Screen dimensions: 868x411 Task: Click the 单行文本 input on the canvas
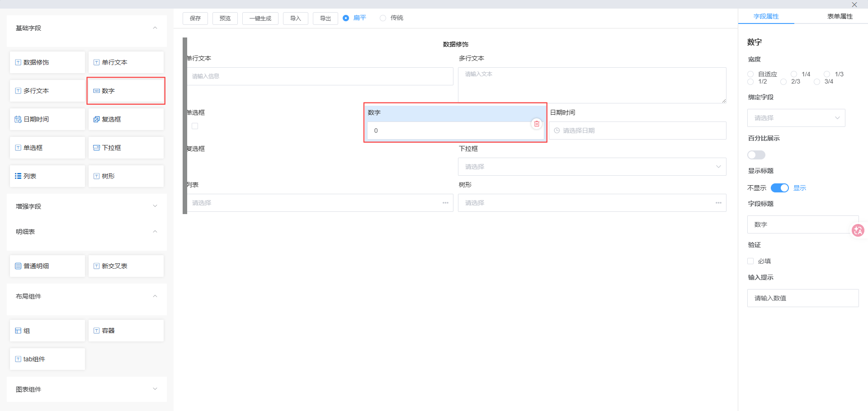tap(319, 76)
